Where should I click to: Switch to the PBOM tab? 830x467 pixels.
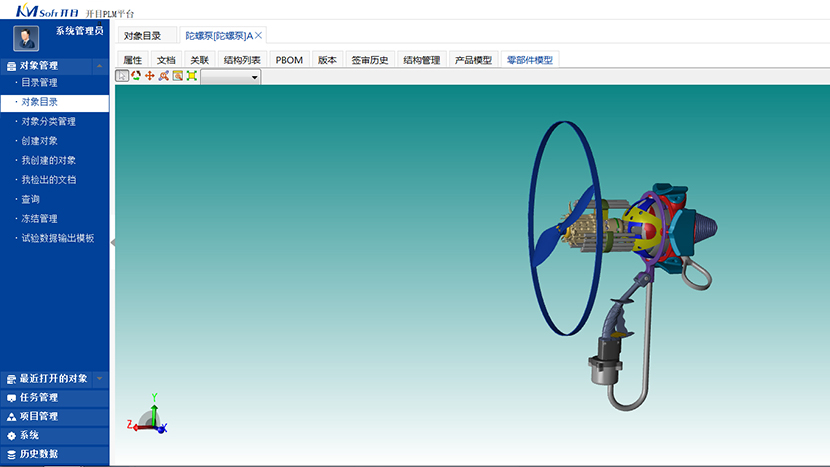coord(289,60)
